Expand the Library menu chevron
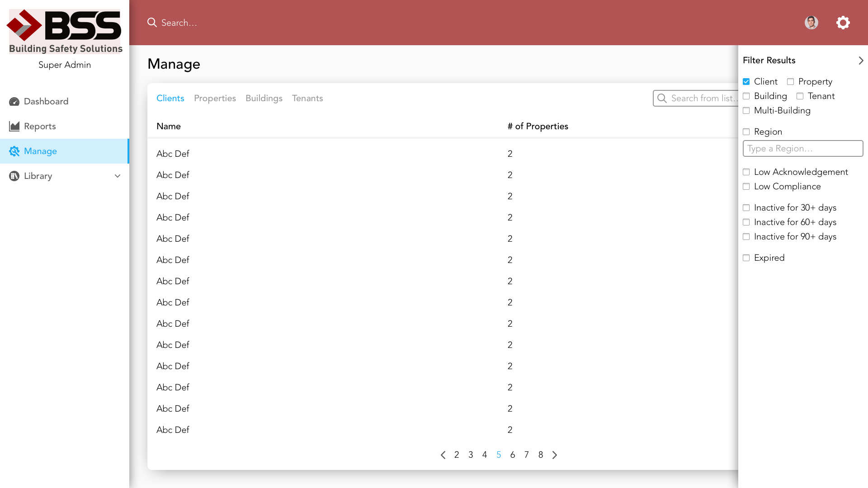 point(118,176)
